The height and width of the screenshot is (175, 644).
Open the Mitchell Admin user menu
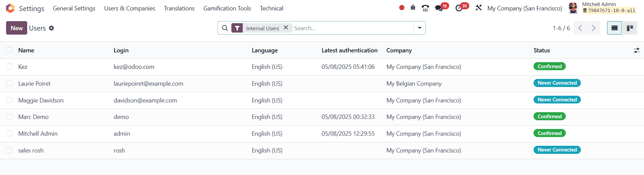click(x=603, y=8)
